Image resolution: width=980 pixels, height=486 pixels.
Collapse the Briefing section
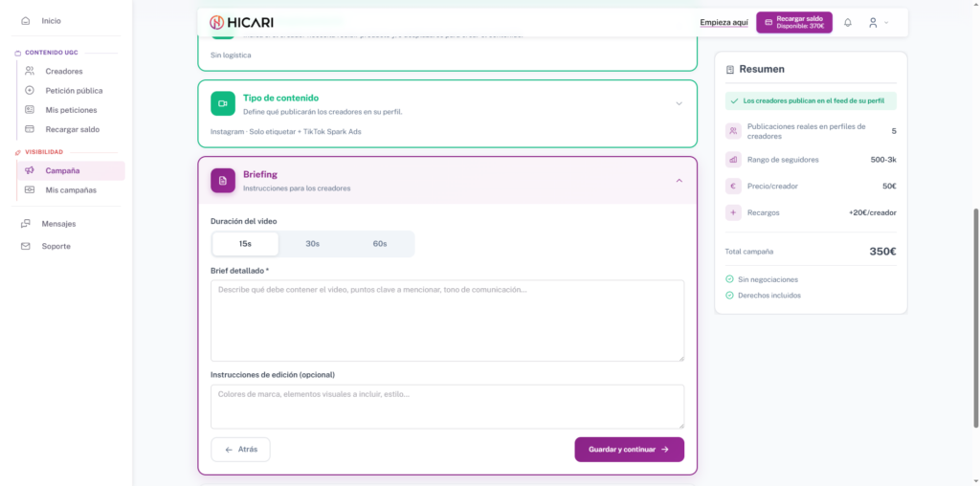coord(679,180)
